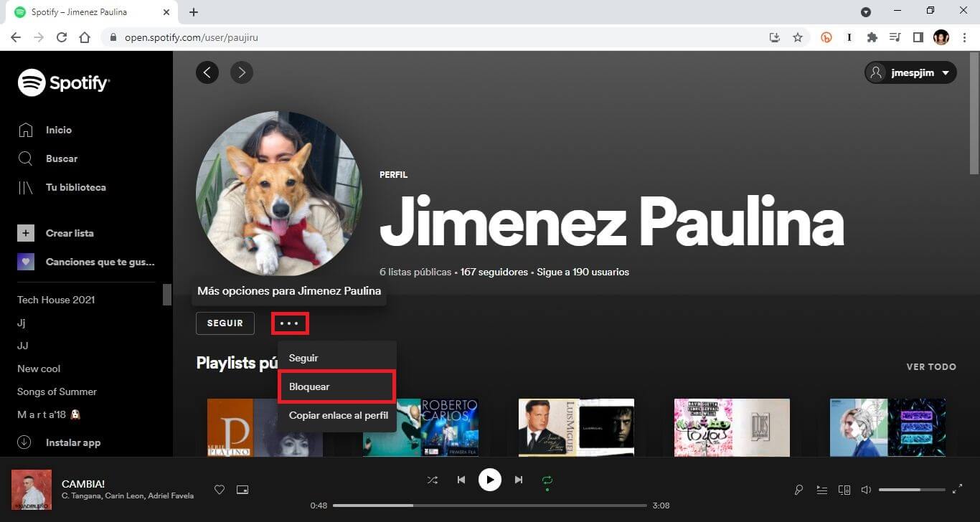Viewport: 980px width, 522px height.
Task: Toggle shuffle playback
Action: point(432,480)
